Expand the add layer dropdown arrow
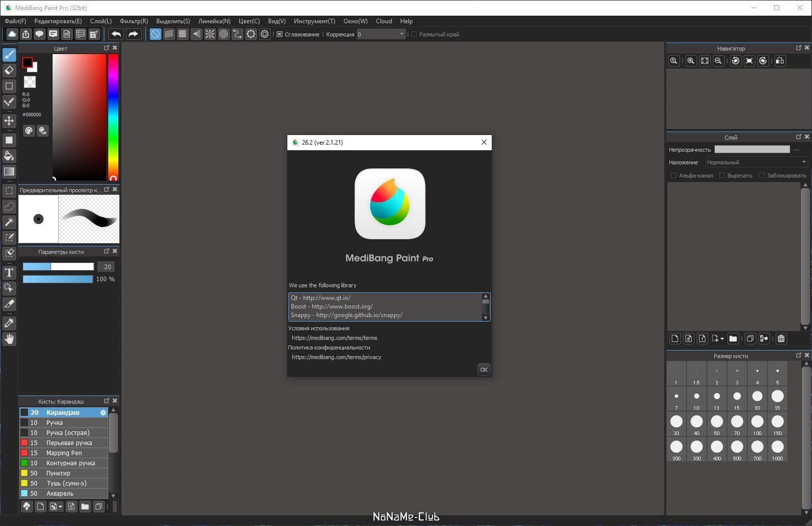Viewport: 812px width, 526px height. [x=722, y=339]
